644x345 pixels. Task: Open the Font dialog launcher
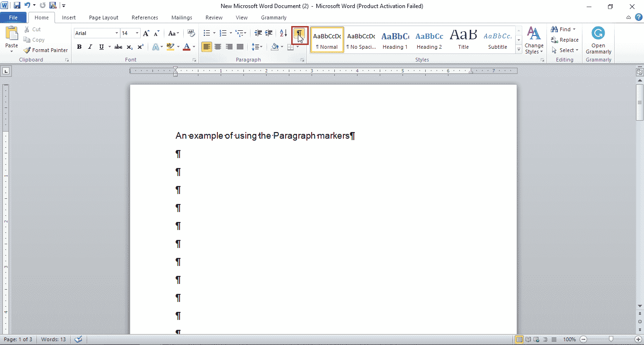click(x=194, y=60)
